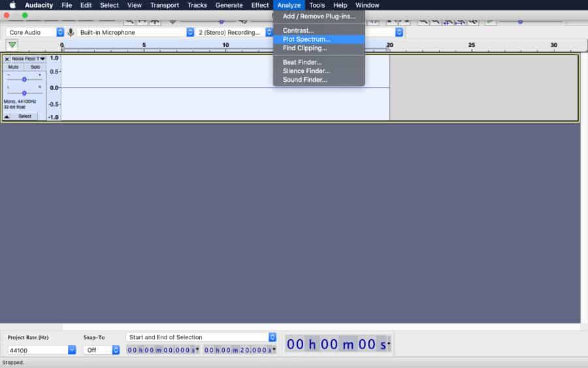Open the Tracks menu
This screenshot has height=368, width=588.
[x=197, y=5]
